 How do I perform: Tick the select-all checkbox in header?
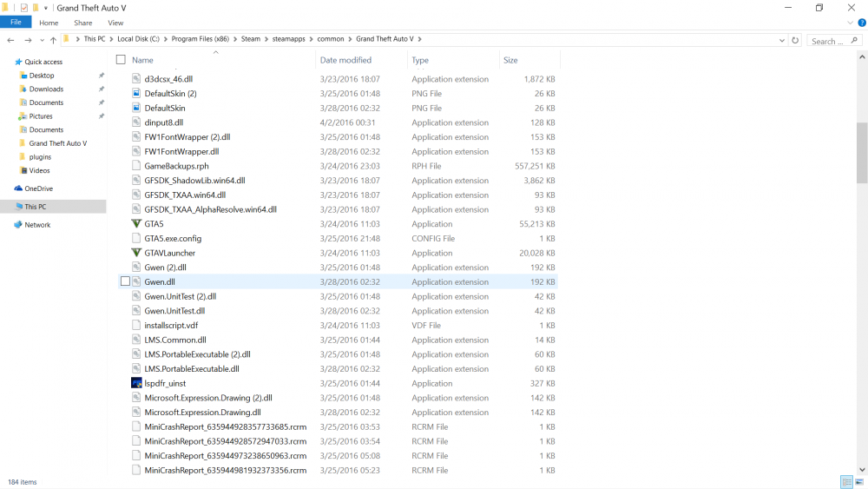121,60
